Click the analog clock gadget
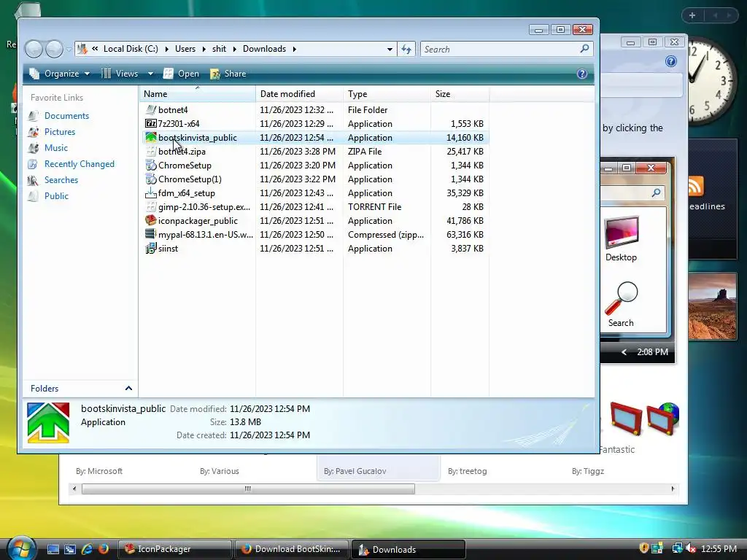Screen dimensions: 747x560 (x=713, y=81)
